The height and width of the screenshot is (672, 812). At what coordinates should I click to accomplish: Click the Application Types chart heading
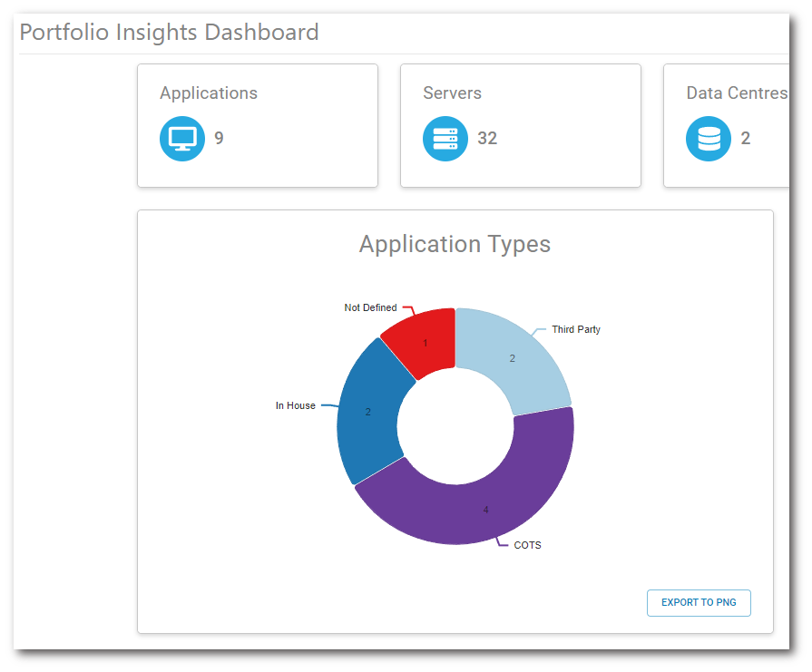point(455,244)
